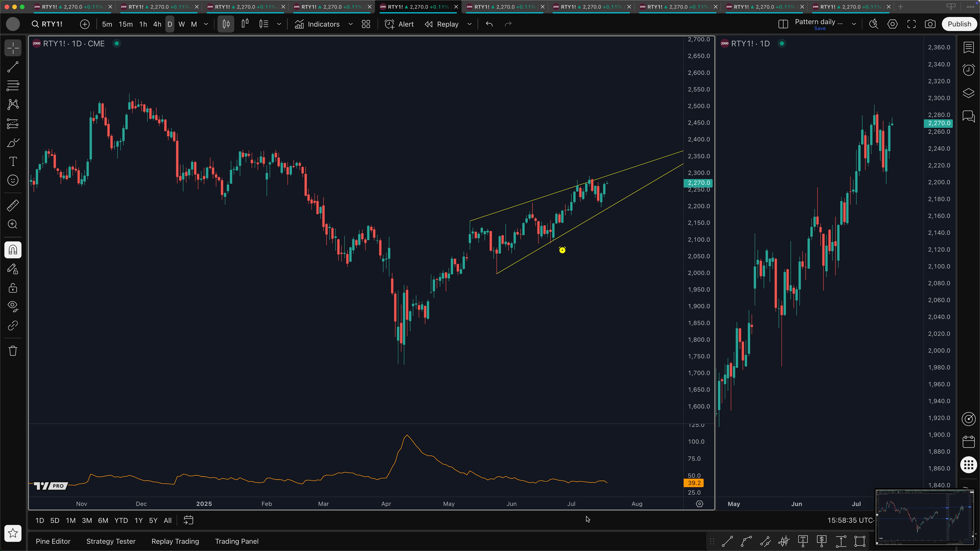This screenshot has width=980, height=551.
Task: Click the RTY1! symbol search field
Action: point(47,24)
